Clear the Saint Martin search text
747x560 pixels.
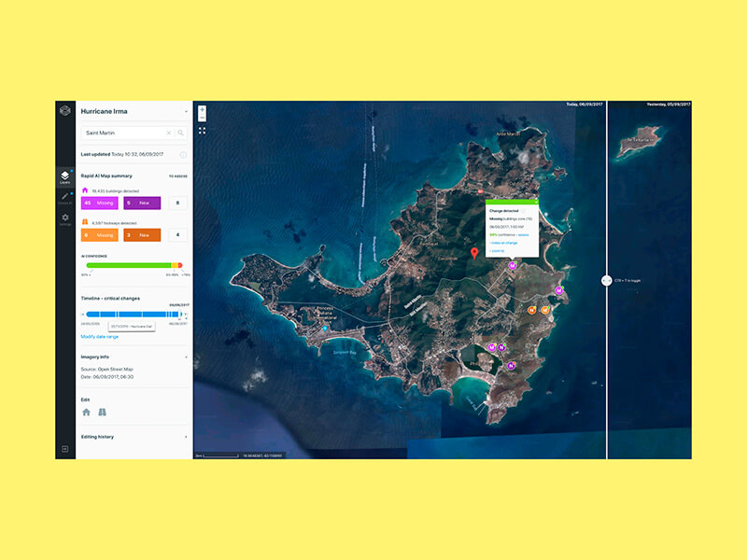(169, 133)
